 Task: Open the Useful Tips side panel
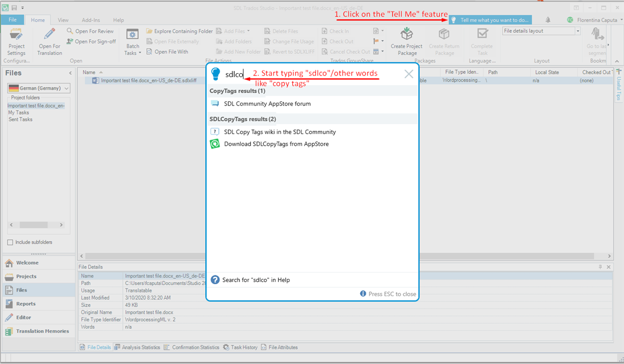click(x=619, y=84)
